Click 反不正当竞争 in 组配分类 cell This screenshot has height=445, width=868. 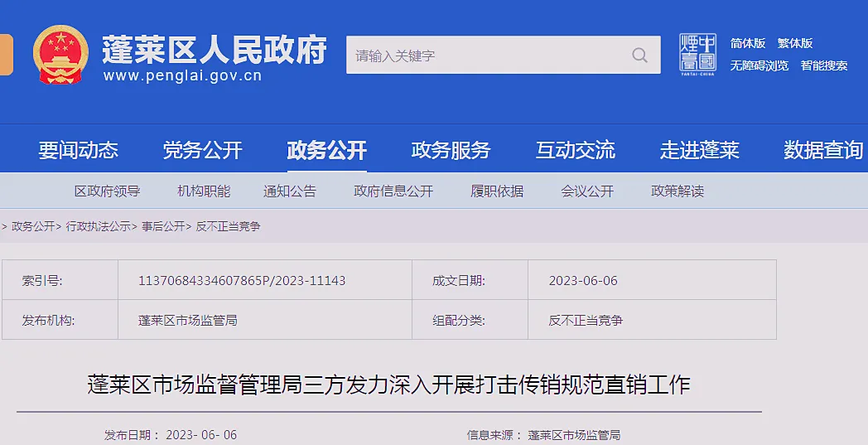click(x=586, y=321)
